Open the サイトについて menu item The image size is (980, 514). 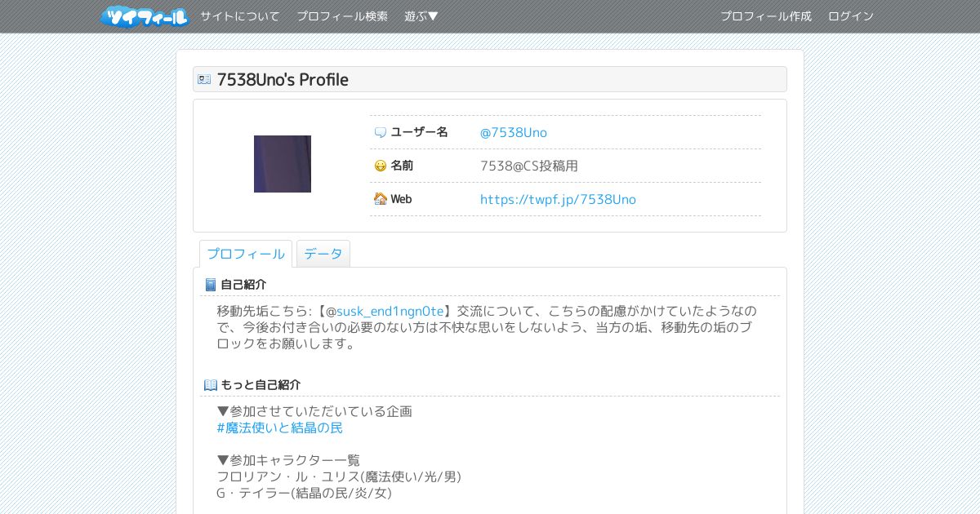pos(240,16)
